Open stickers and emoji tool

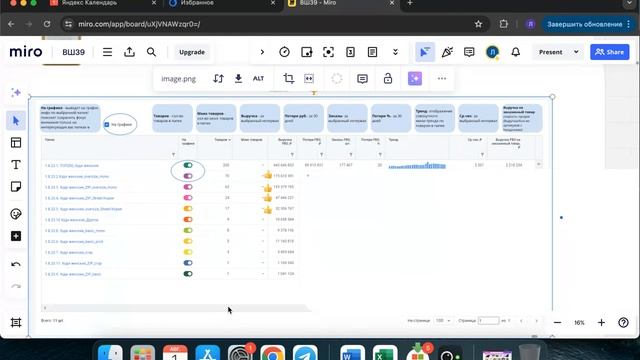click(x=16, y=214)
